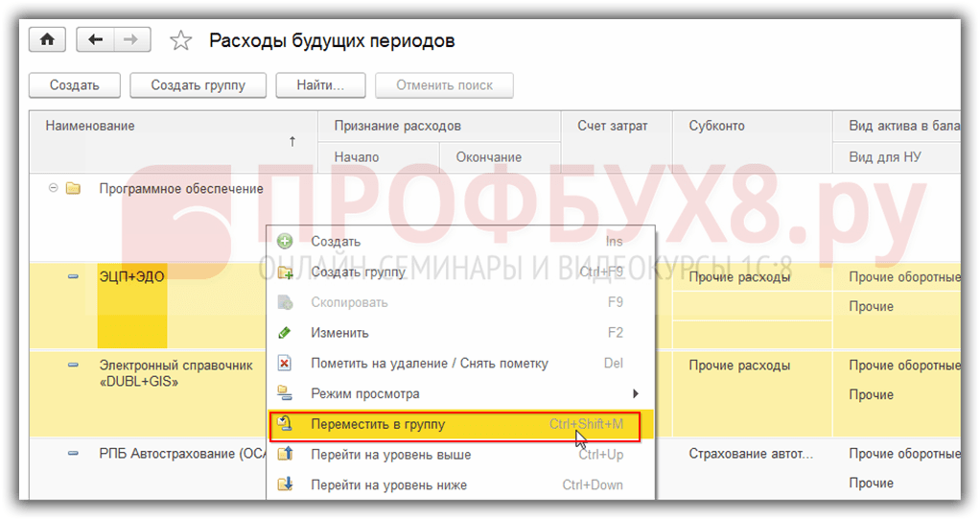The width and height of the screenshot is (980, 520).
Task: Click the Создать группу toolbar button
Action: [198, 85]
